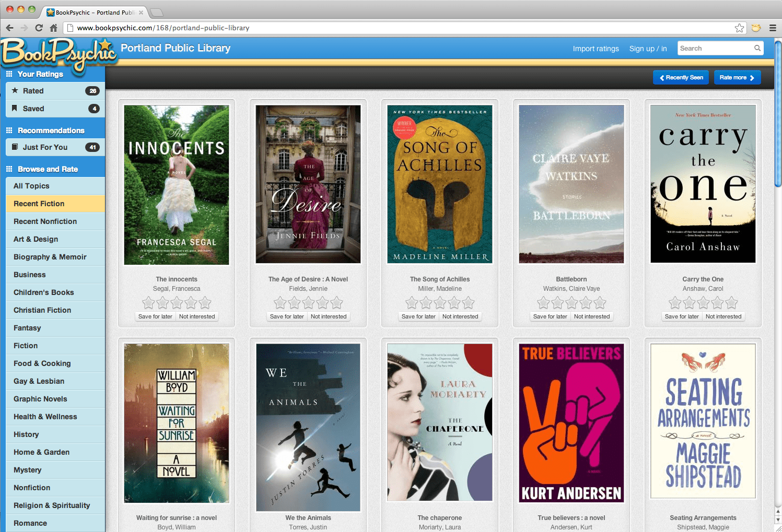Screen dimensions: 782x532
Task: Open All Topics category
Action: [x=55, y=186]
